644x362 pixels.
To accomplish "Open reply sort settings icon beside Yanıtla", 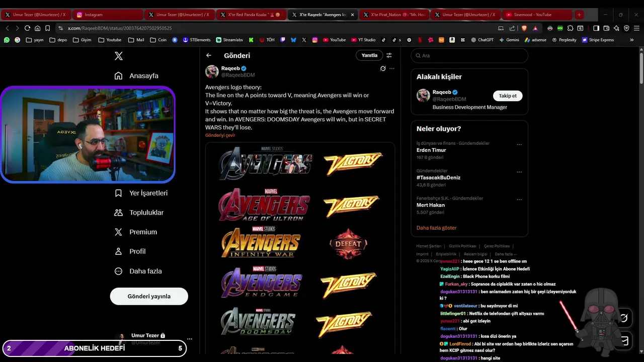I will [x=389, y=55].
